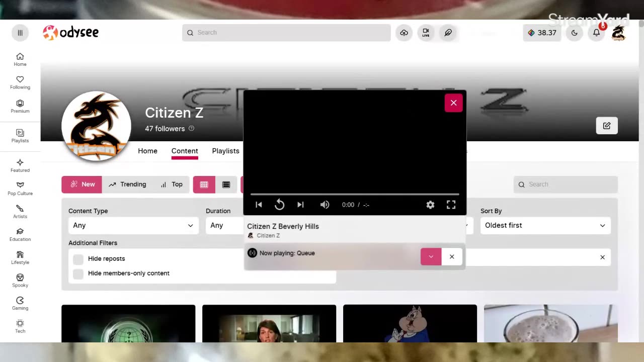Screen dimensions: 644x362
Task: Open player settings gear
Action: tap(430, 205)
